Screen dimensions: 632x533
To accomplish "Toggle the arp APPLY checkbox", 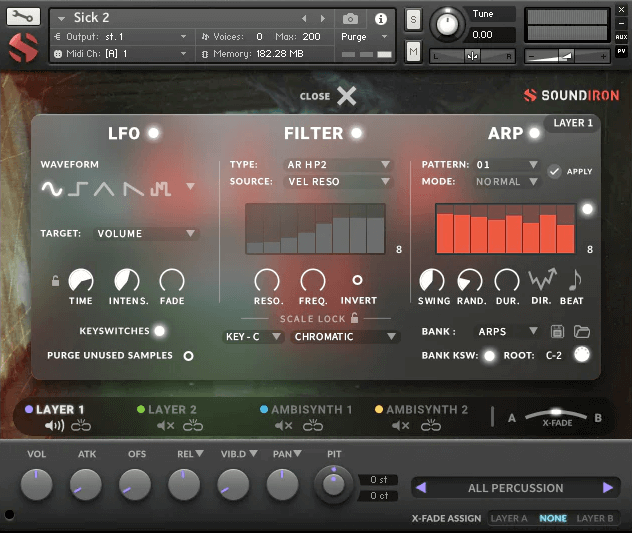I will click(555, 171).
